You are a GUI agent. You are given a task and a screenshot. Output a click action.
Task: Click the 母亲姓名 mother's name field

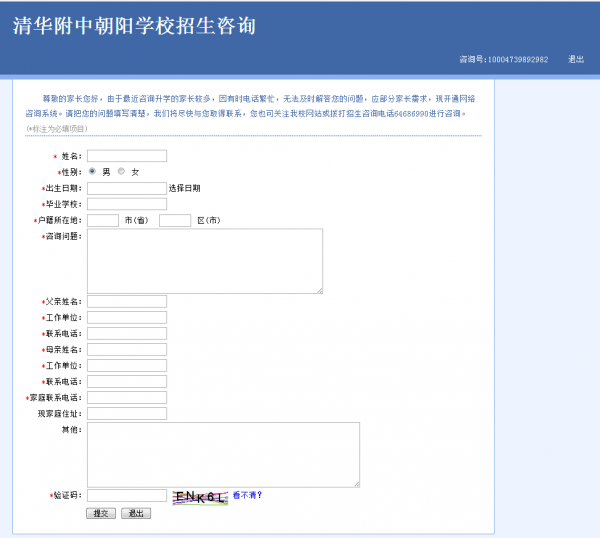tap(127, 350)
